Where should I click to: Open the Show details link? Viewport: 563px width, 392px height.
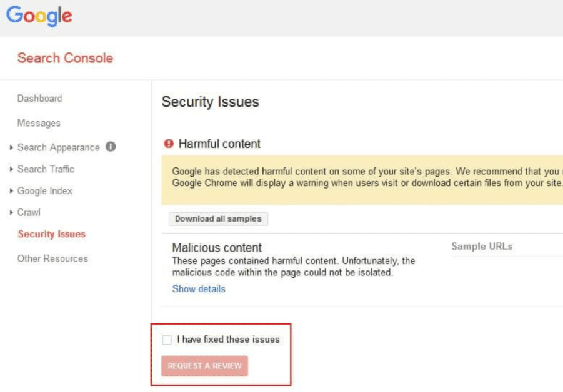[x=199, y=289]
